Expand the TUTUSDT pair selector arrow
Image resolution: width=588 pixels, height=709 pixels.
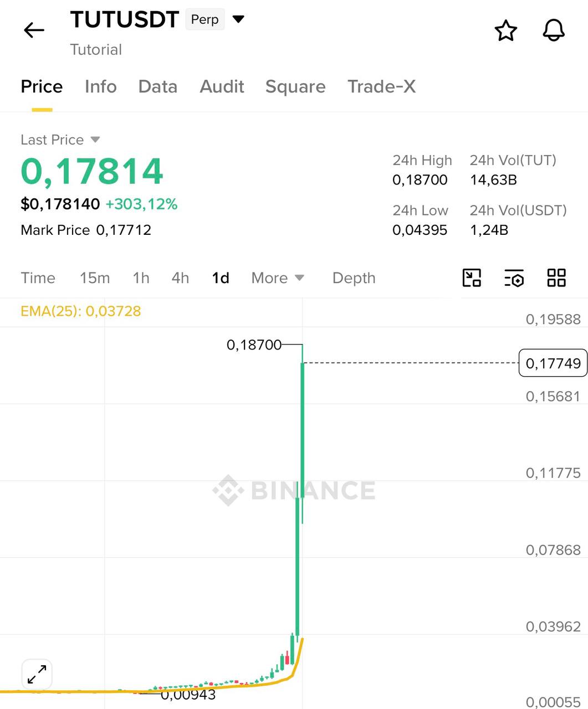[x=238, y=19]
